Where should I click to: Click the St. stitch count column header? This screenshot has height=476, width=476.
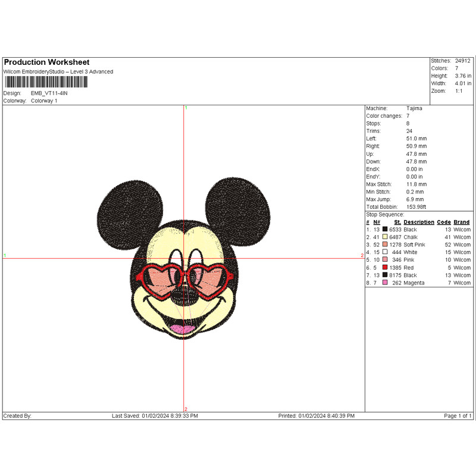pos(397,222)
